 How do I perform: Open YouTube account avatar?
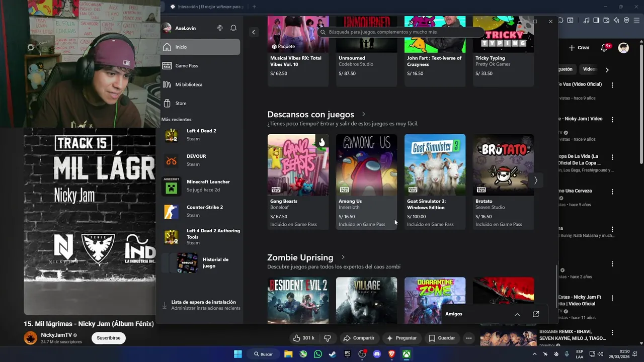(x=624, y=48)
